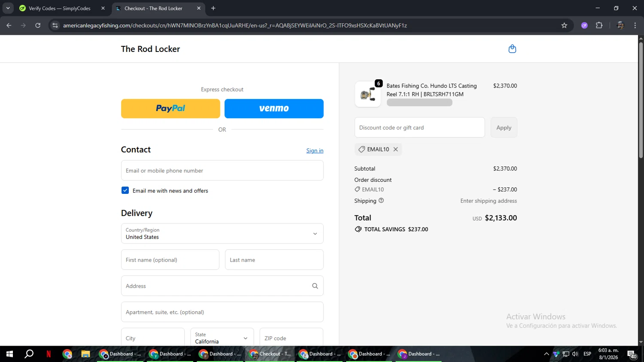
Task: Click the browser address bar URL
Action: (235, 25)
